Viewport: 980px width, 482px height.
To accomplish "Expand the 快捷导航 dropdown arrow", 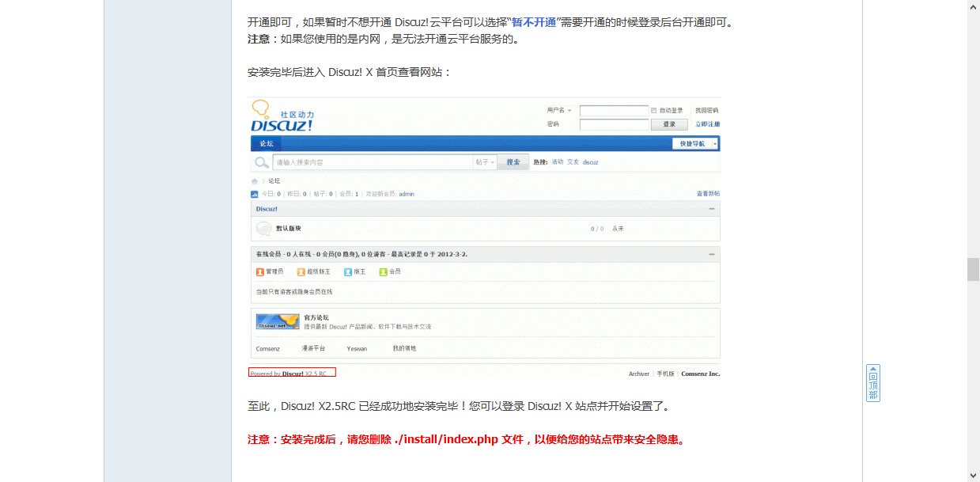I will coord(715,143).
